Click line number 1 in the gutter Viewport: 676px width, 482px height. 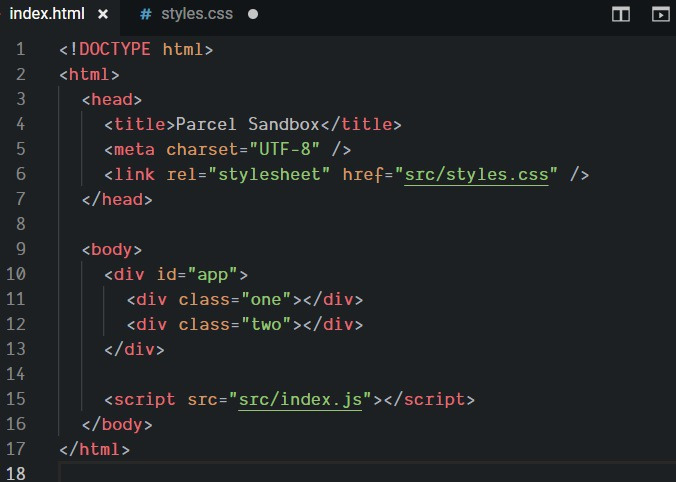coord(20,49)
